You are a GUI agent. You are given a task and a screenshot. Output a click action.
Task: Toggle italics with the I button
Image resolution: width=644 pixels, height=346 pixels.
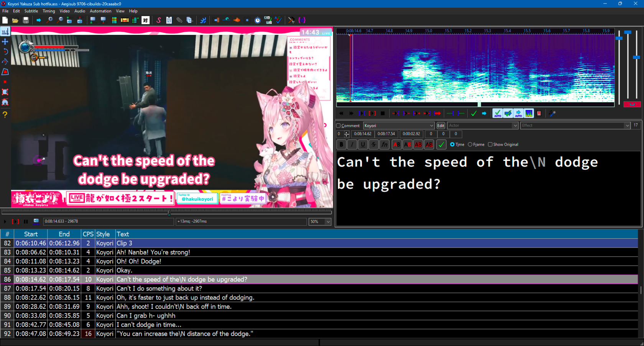(x=352, y=144)
